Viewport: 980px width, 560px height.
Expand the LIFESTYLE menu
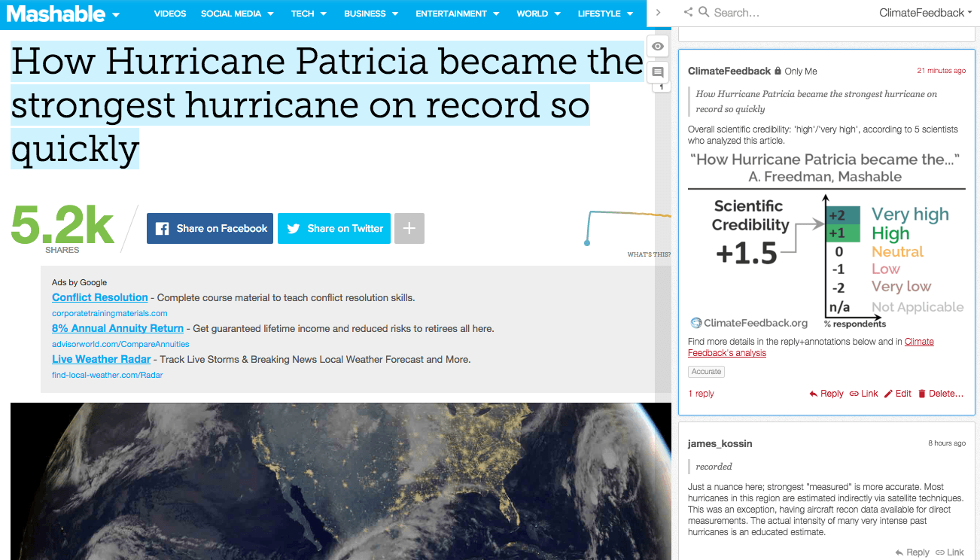[606, 14]
